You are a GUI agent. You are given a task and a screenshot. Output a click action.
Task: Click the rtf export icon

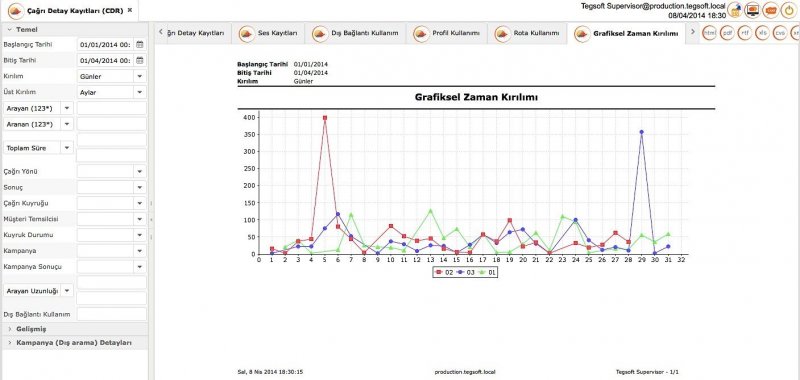point(745,33)
